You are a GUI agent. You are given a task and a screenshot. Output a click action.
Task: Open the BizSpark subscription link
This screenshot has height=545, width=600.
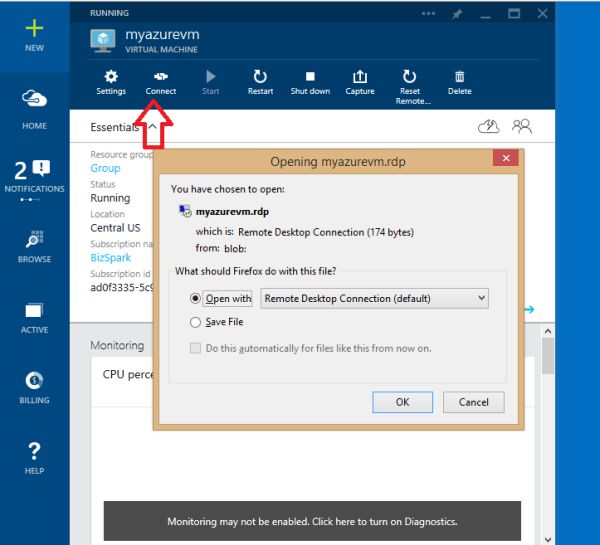[111, 258]
